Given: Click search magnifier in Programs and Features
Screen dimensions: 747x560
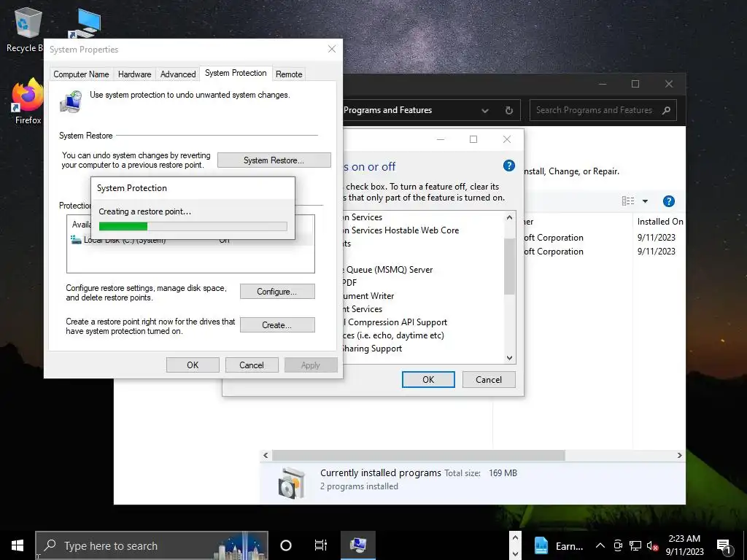Looking at the screenshot, I should 666,111.
